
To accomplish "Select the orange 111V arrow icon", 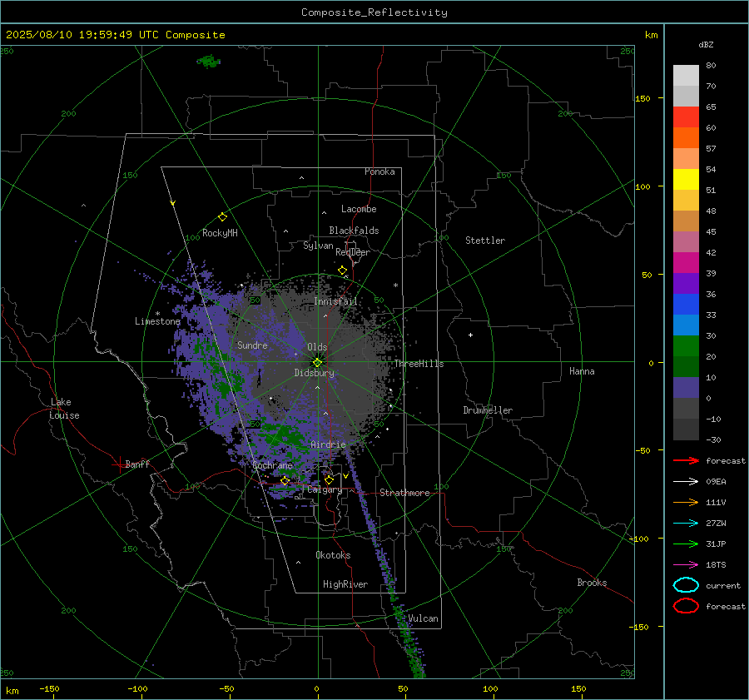I will [x=686, y=502].
